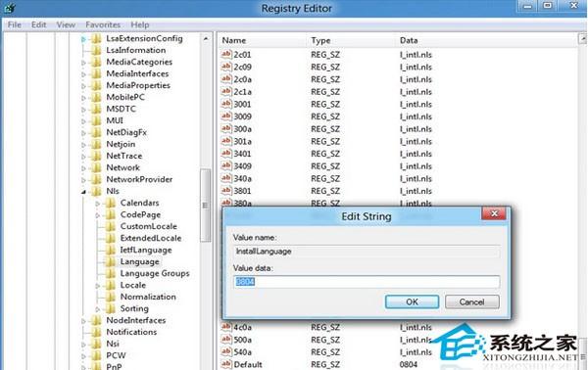Select the 500a string value icon
Screen dimensions: 588x370
point(226,340)
